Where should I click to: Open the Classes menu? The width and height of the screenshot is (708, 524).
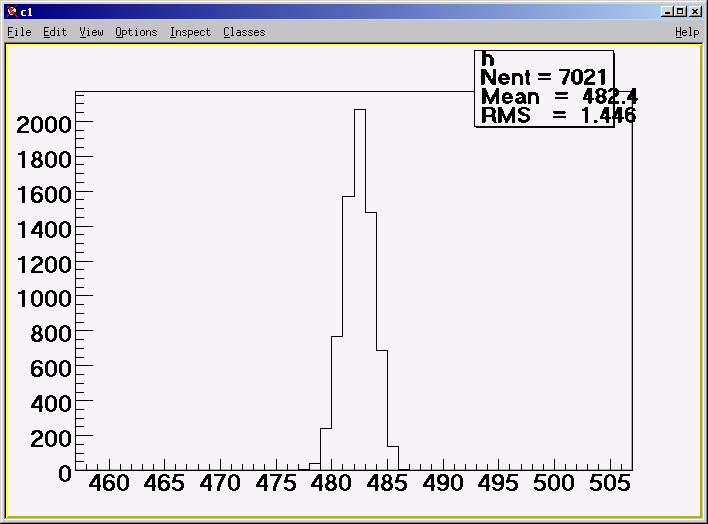point(244,32)
